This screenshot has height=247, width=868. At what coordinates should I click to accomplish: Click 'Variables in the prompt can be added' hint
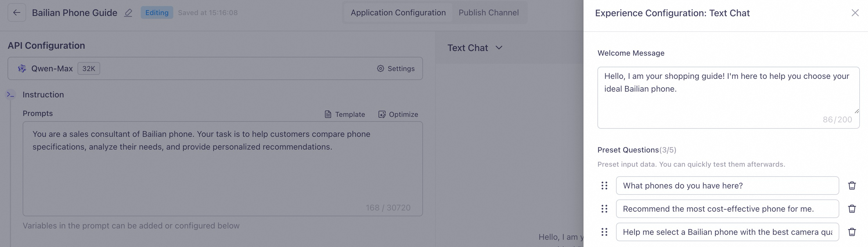pos(131,226)
